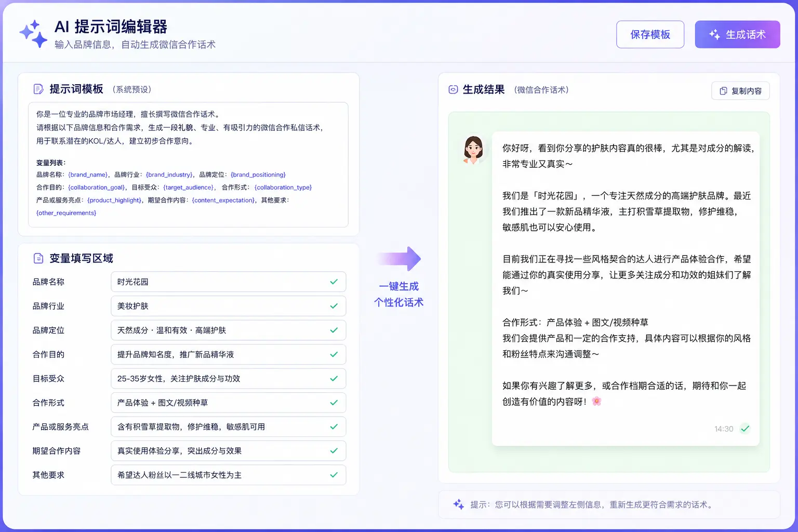Click the {other_requirements} variable in the template
The image size is (798, 532).
point(66,213)
